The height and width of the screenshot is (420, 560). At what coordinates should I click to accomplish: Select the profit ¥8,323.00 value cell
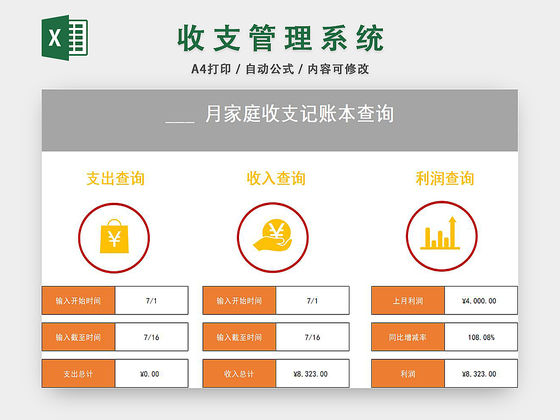[481, 374]
